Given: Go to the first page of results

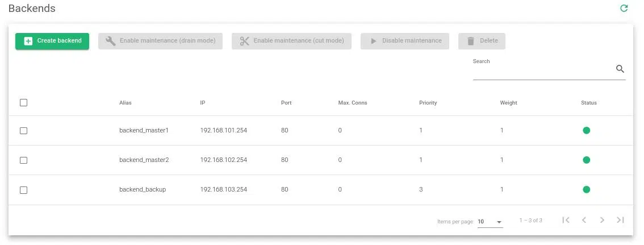Looking at the screenshot, I should [x=566, y=221].
